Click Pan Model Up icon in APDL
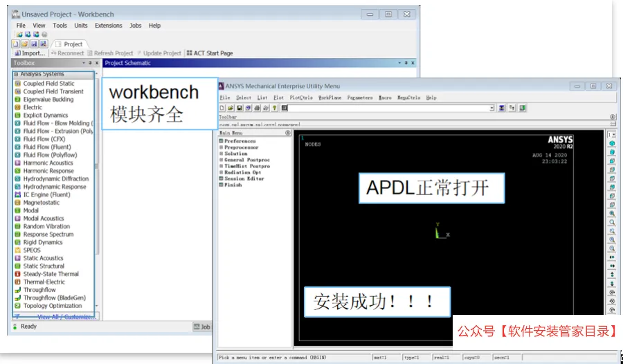Image resolution: width=623 pixels, height=364 pixels. pyautogui.click(x=612, y=275)
